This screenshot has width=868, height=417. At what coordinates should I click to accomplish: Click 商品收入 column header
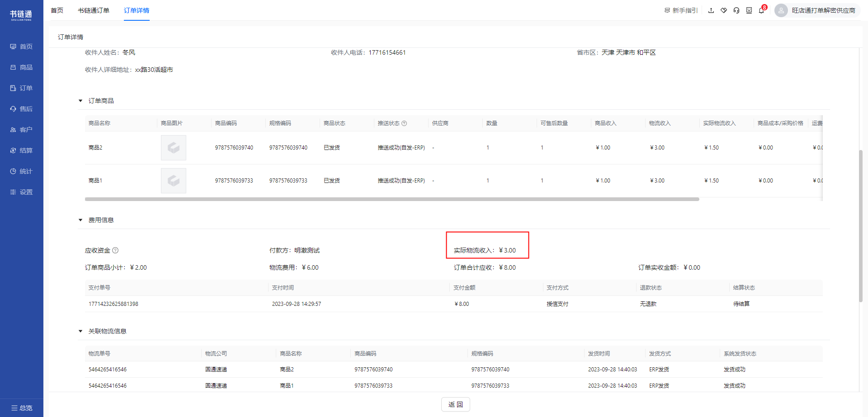[x=606, y=123]
